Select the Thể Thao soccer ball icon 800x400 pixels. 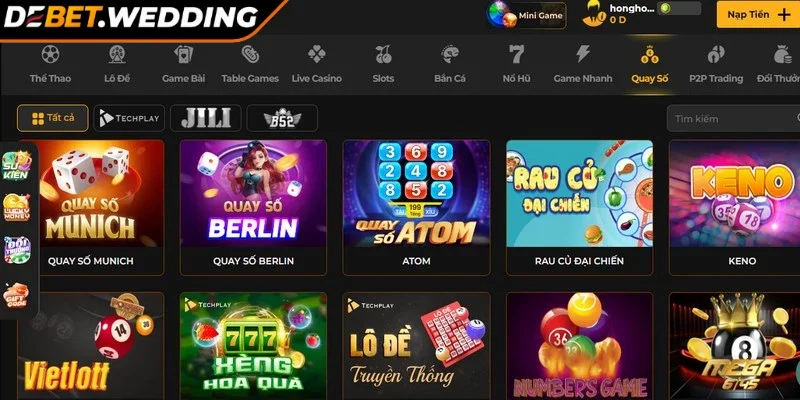click(x=50, y=54)
